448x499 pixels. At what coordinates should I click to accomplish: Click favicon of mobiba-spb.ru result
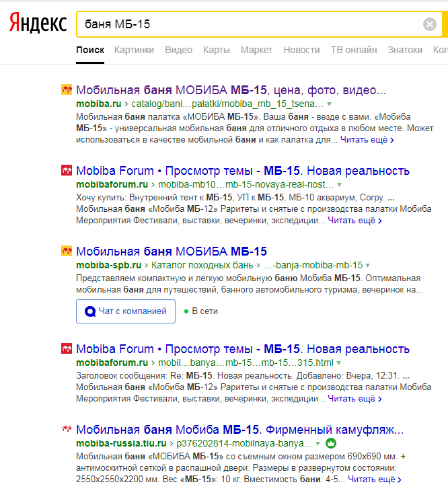[67, 252]
